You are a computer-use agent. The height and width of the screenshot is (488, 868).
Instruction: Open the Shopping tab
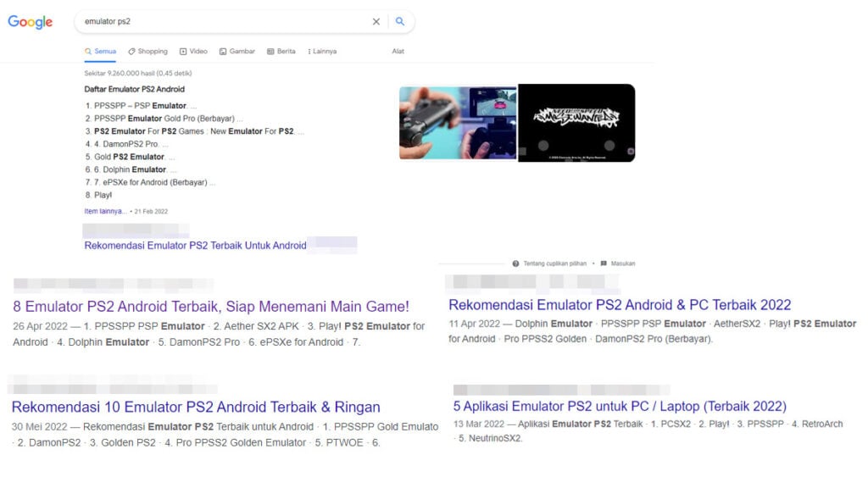[x=147, y=51]
